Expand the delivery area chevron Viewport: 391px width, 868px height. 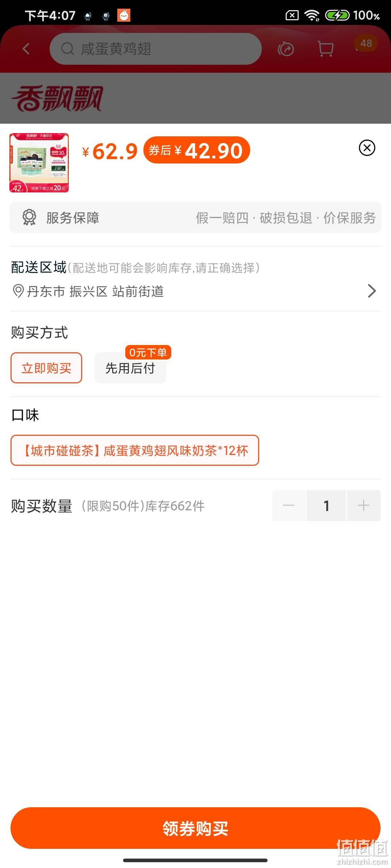[x=372, y=291]
